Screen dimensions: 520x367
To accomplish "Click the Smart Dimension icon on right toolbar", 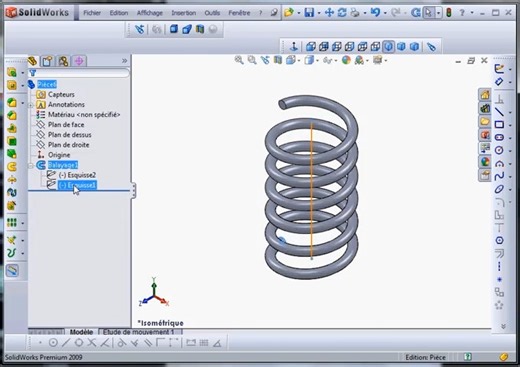I will click(x=499, y=82).
